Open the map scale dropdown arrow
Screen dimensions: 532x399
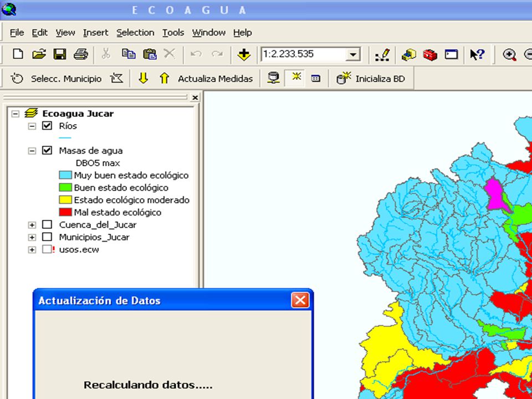[x=353, y=54]
